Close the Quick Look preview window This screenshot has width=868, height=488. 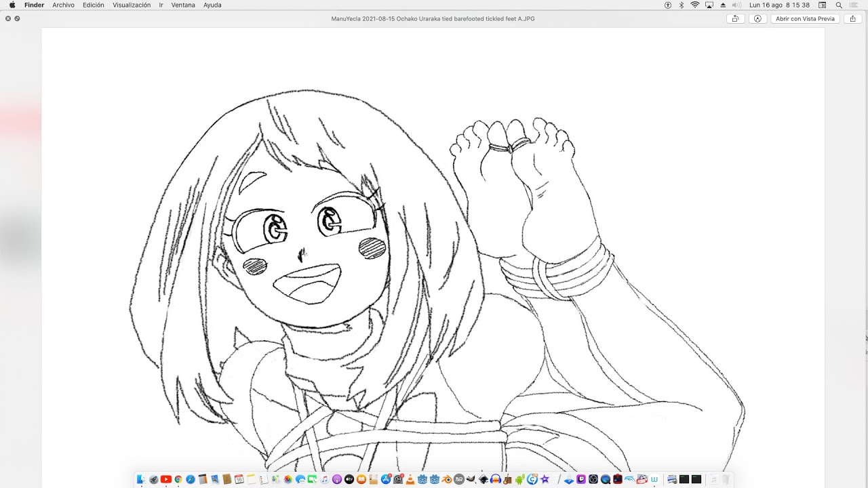click(x=8, y=19)
